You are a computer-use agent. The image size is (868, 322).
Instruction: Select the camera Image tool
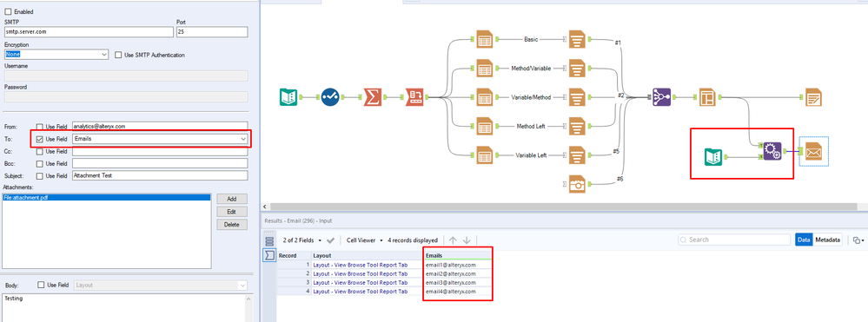coord(578,184)
